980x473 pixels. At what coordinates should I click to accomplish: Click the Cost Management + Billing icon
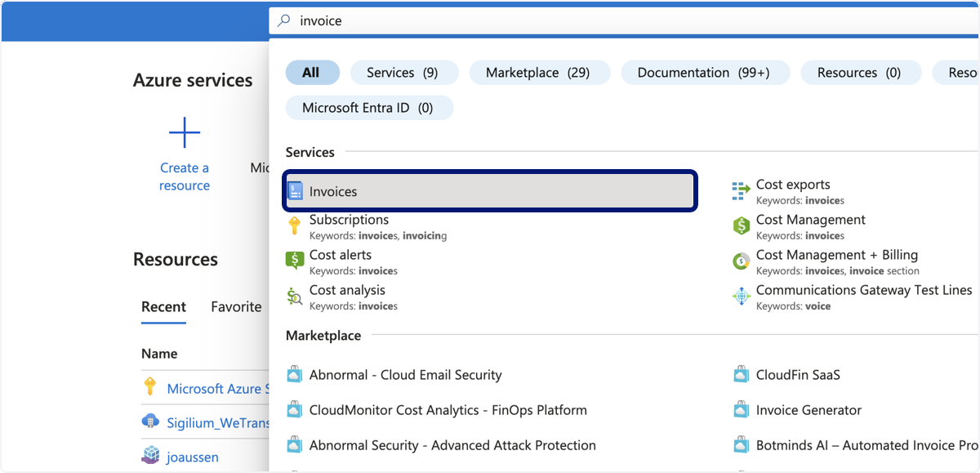tap(741, 261)
